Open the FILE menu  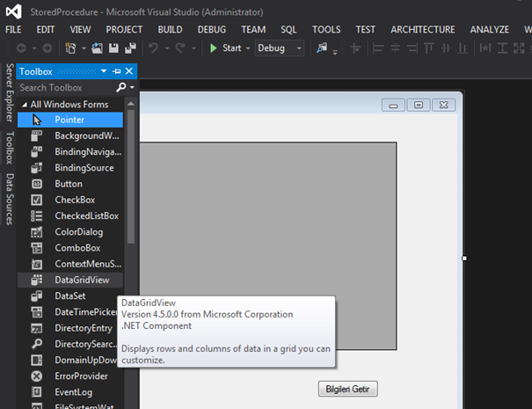13,30
